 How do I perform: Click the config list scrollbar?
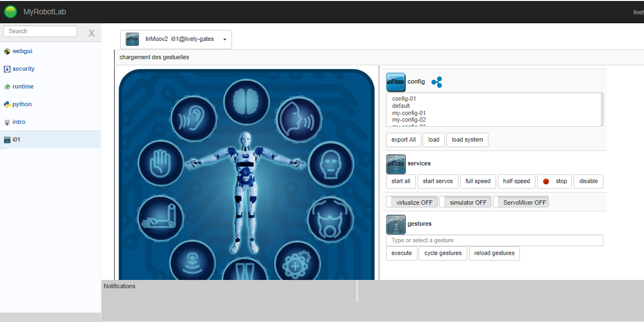pos(602,110)
